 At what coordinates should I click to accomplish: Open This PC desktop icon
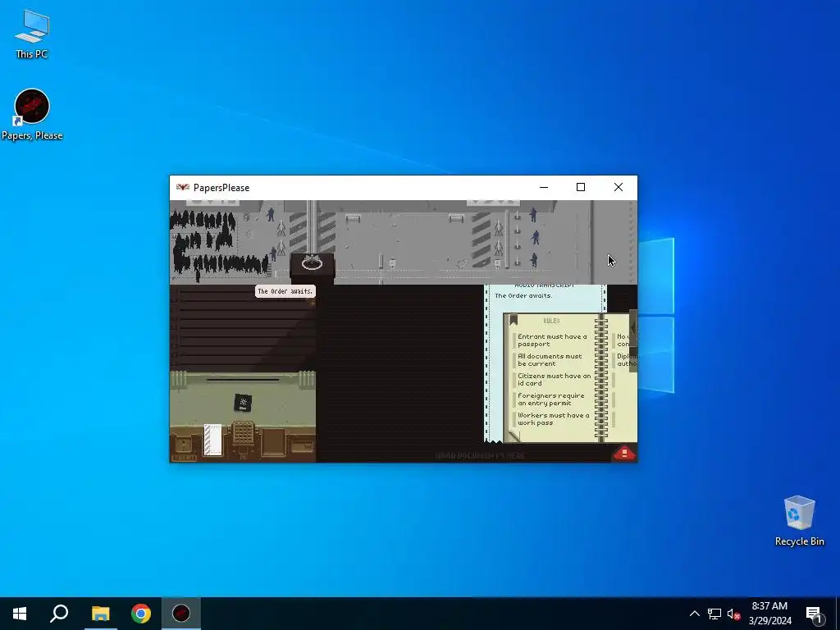[x=32, y=34]
